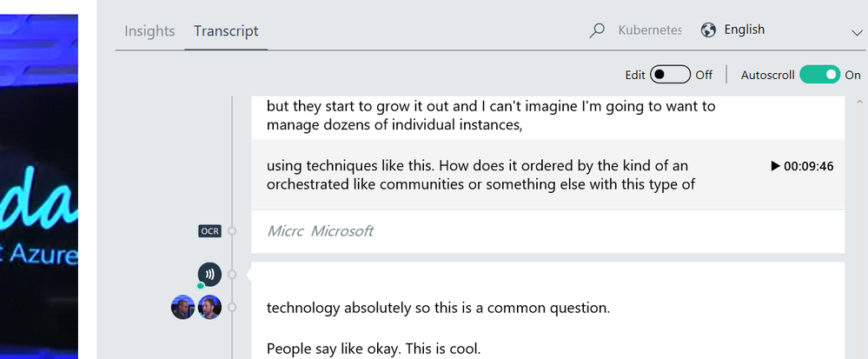The width and height of the screenshot is (868, 359).
Task: Click the OCR badge icon
Action: click(x=209, y=231)
